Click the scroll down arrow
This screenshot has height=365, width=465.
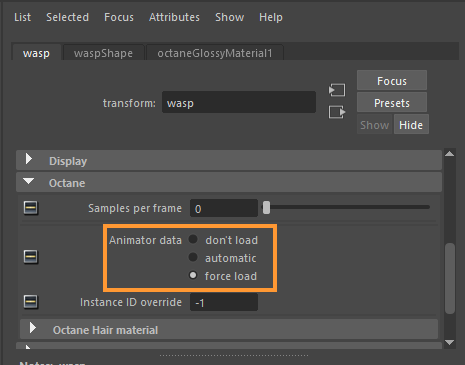[449, 342]
